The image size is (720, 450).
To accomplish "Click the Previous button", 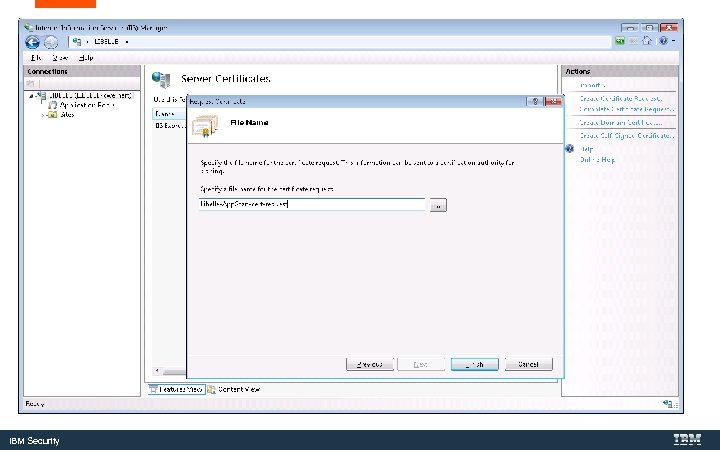I will pyautogui.click(x=370, y=364).
